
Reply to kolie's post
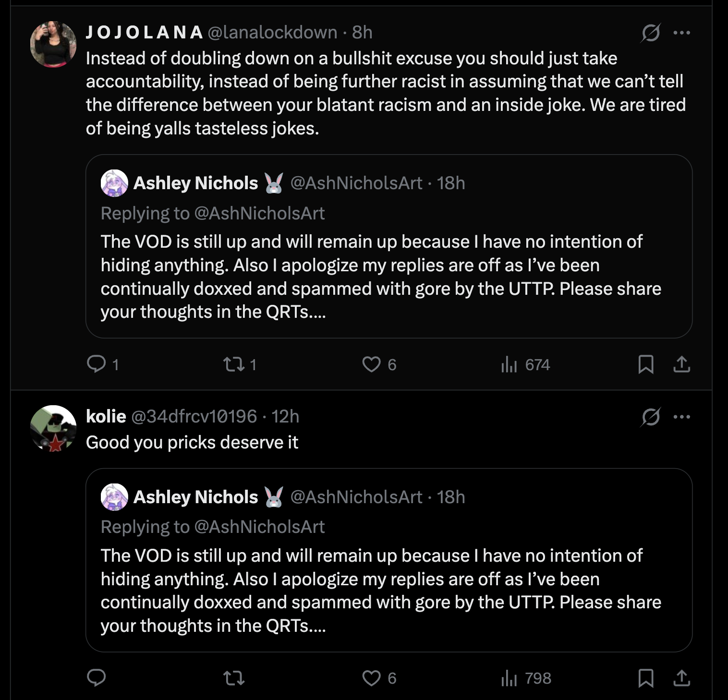pos(97,678)
